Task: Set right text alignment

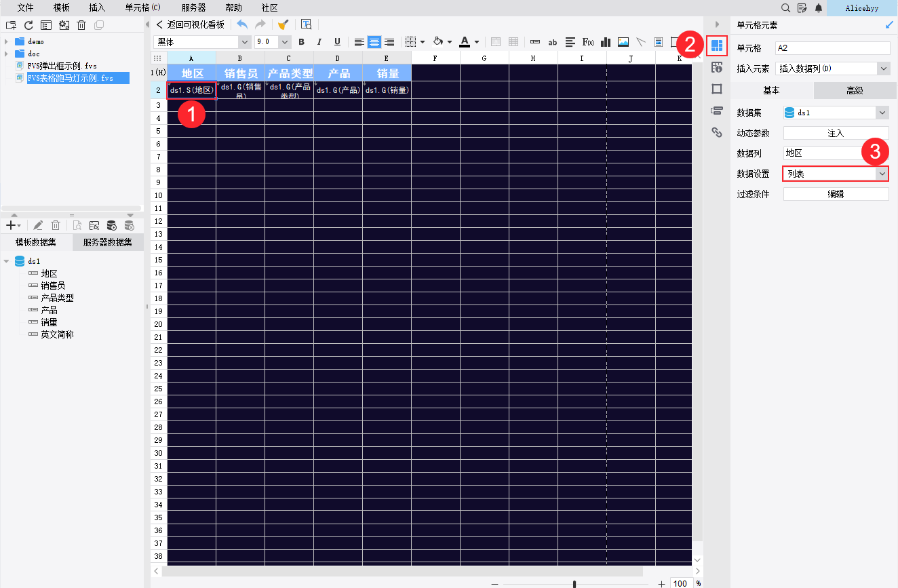Action: tap(389, 42)
